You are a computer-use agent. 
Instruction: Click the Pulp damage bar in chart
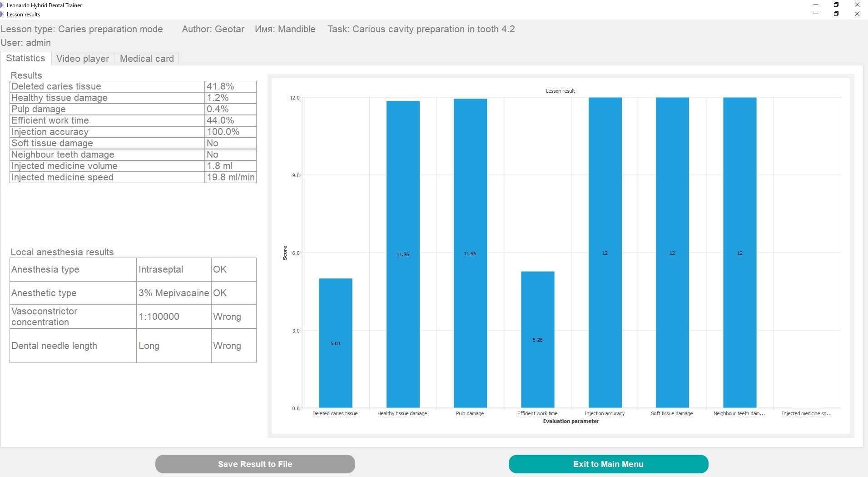tap(470, 253)
